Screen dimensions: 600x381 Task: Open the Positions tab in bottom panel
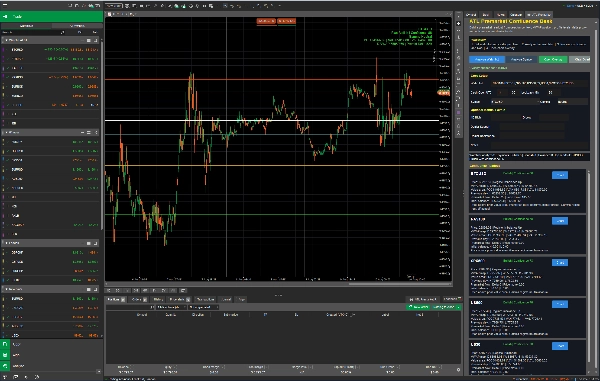115,300
